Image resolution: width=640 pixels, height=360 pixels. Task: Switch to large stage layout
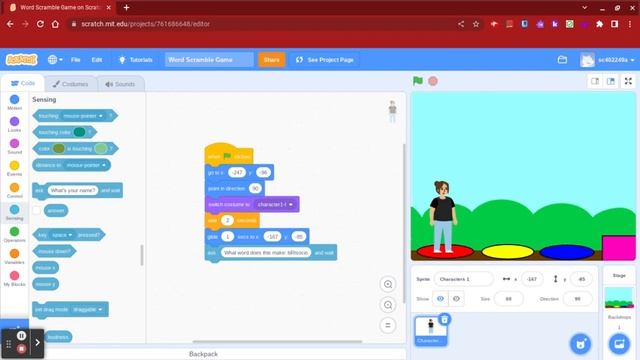611,81
